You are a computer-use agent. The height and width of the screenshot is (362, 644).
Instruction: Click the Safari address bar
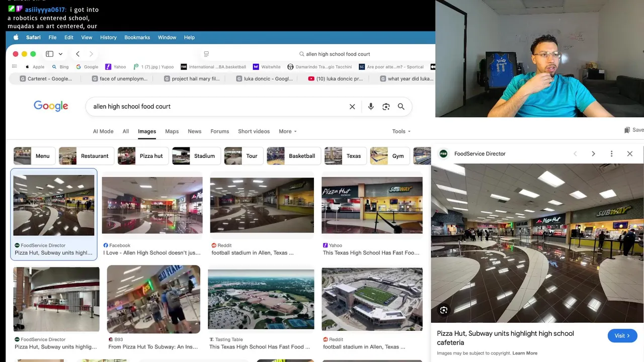335,54
